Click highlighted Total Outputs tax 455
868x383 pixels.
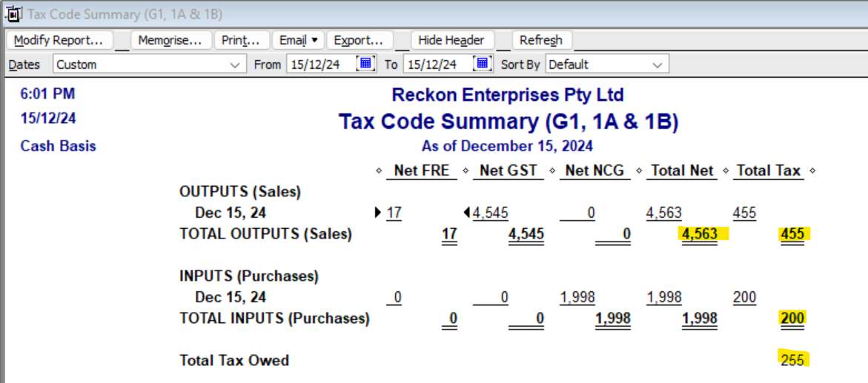pyautogui.click(x=792, y=234)
